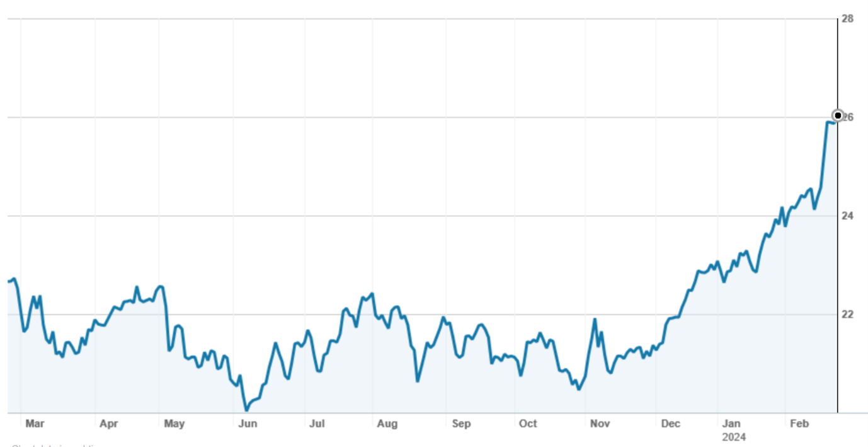Click the May label on the x-axis
Screen dimensions: 868x447
tap(174, 424)
